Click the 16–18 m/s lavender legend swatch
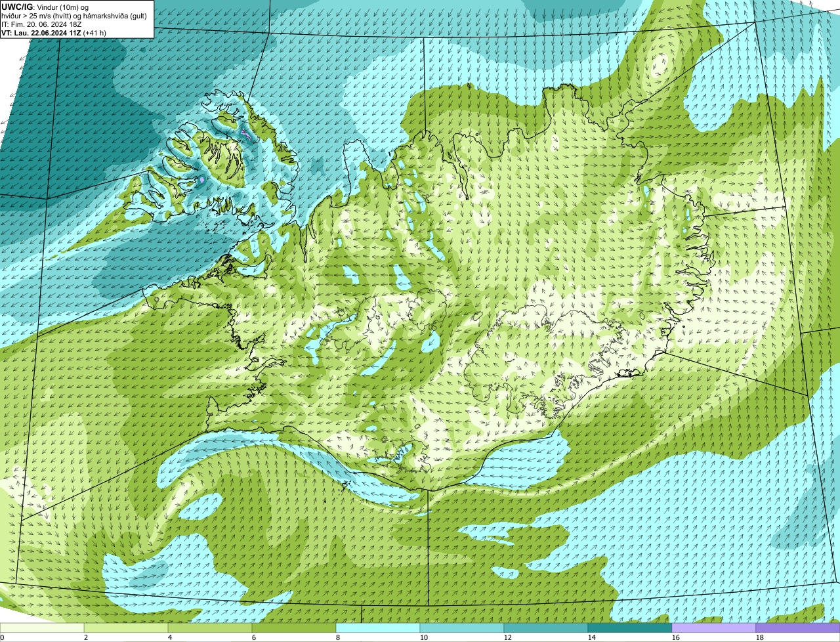This screenshot has width=840, height=642. pyautogui.click(x=714, y=628)
